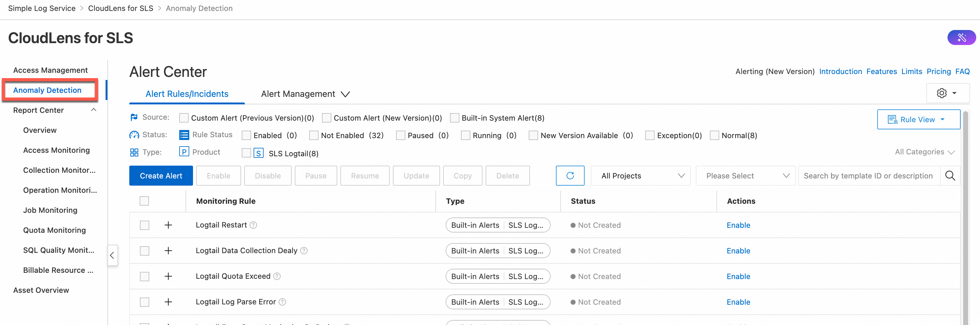Check the New Version Available filter
Image resolution: width=980 pixels, height=325 pixels.
(533, 136)
